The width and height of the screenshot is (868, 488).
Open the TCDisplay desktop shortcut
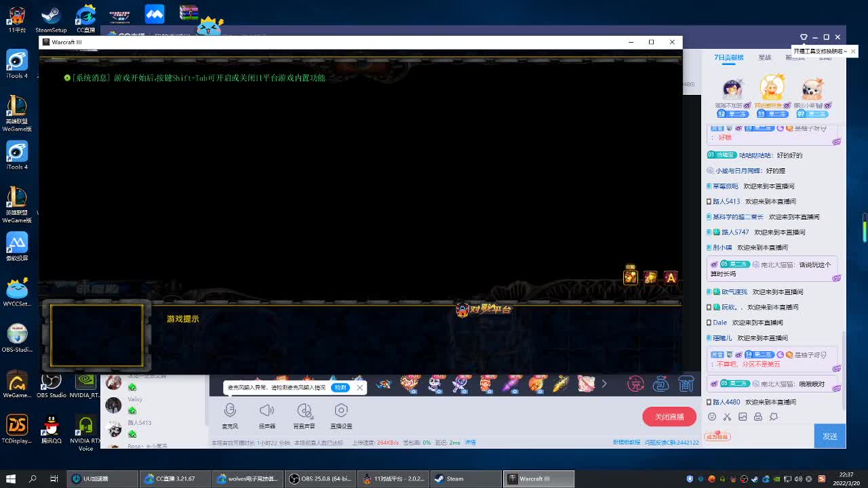pyautogui.click(x=17, y=430)
